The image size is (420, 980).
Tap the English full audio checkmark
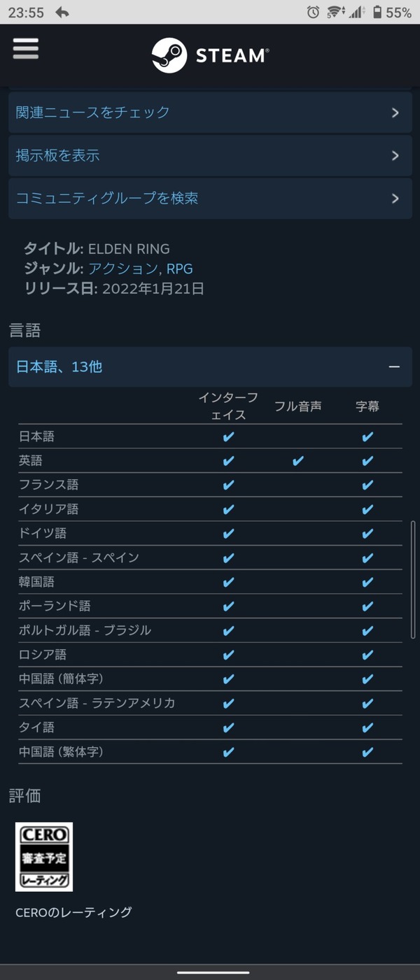point(297,461)
